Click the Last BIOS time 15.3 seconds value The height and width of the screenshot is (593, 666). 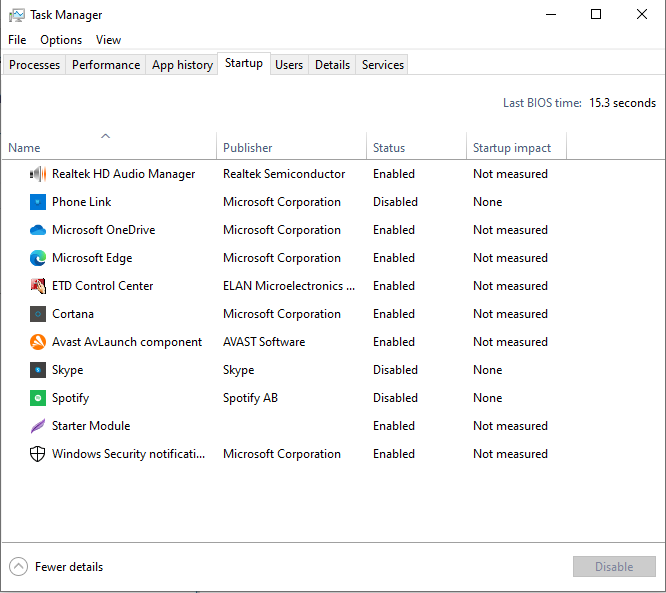pyautogui.click(x=622, y=103)
